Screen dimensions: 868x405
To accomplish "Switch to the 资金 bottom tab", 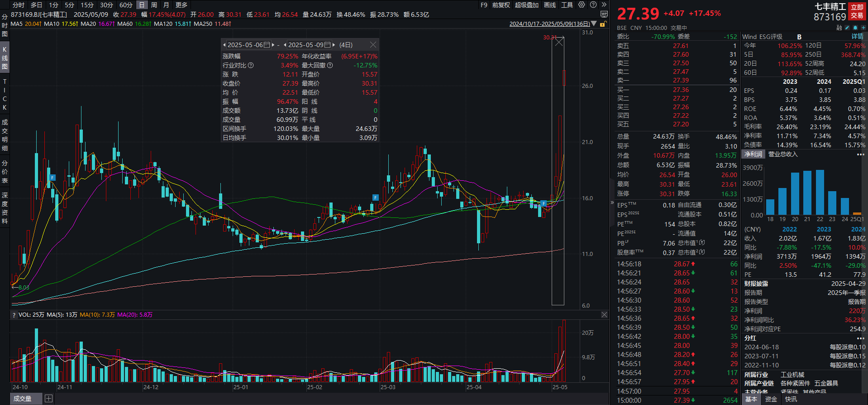I will 771,399.
